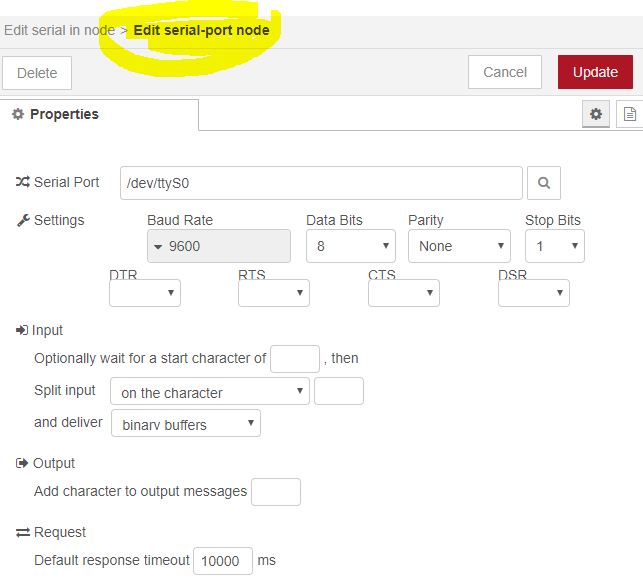Expand the RTS dropdown
Viewport: 643px width, 581px height.
coord(274,293)
